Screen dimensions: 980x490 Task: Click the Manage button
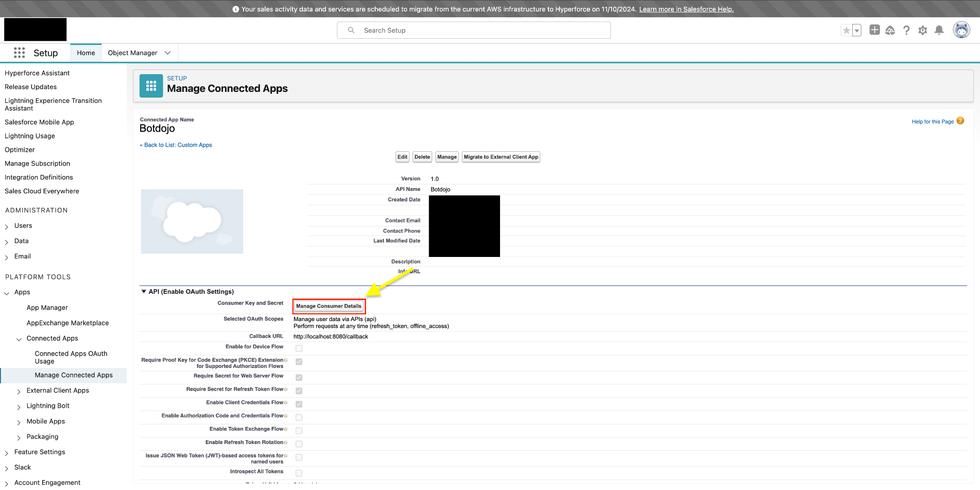point(447,157)
